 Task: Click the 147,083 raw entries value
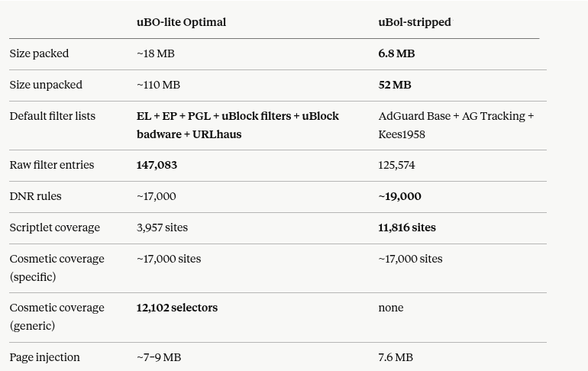point(157,165)
